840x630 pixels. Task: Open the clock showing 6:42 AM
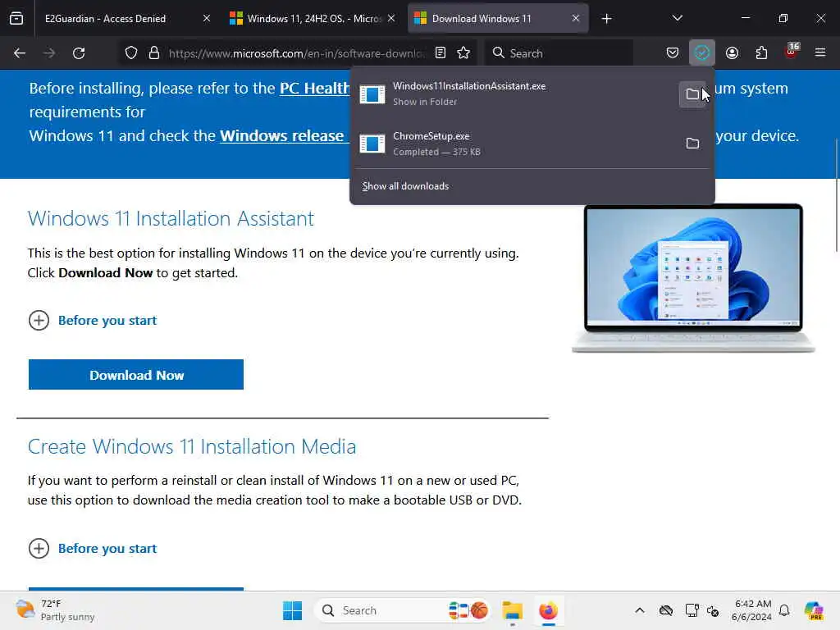click(x=752, y=610)
